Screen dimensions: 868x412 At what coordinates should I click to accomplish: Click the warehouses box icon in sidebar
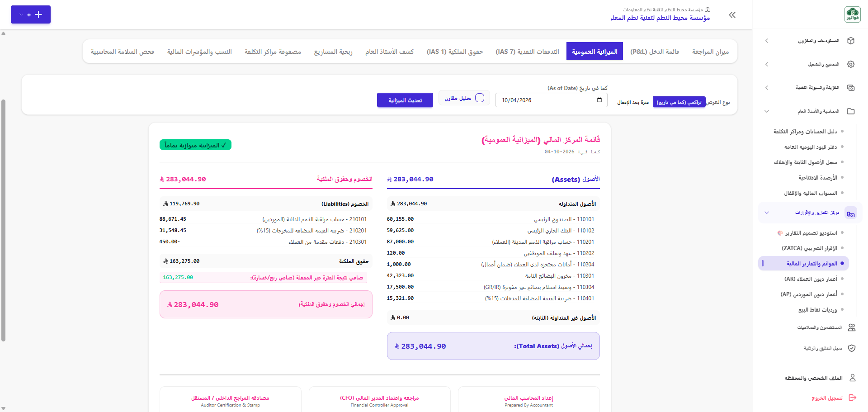click(851, 41)
